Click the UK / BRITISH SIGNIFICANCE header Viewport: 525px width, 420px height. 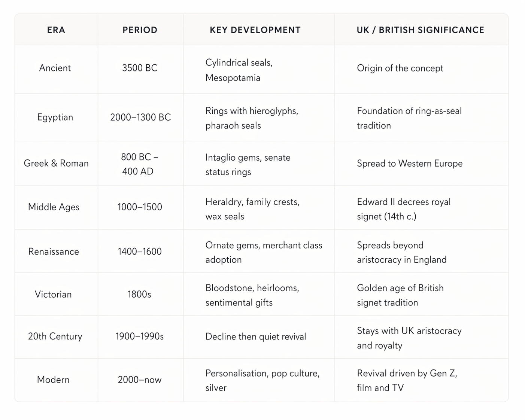point(420,30)
